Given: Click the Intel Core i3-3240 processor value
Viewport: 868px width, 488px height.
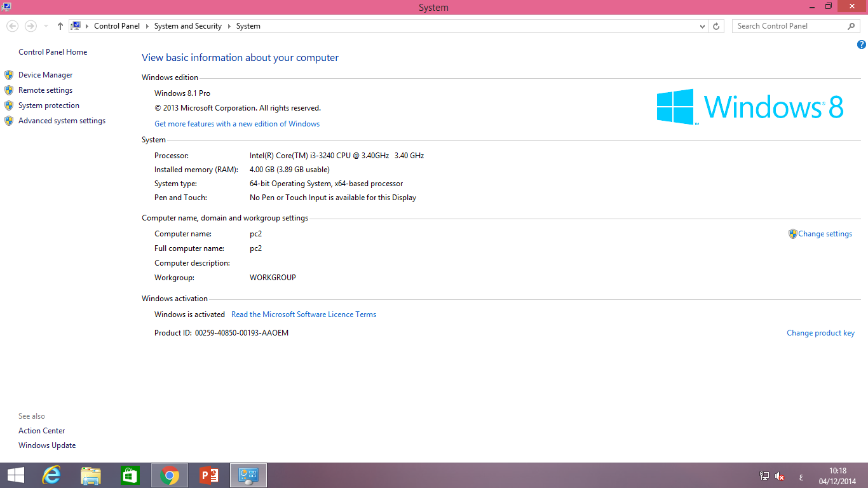Looking at the screenshot, I should pos(337,156).
